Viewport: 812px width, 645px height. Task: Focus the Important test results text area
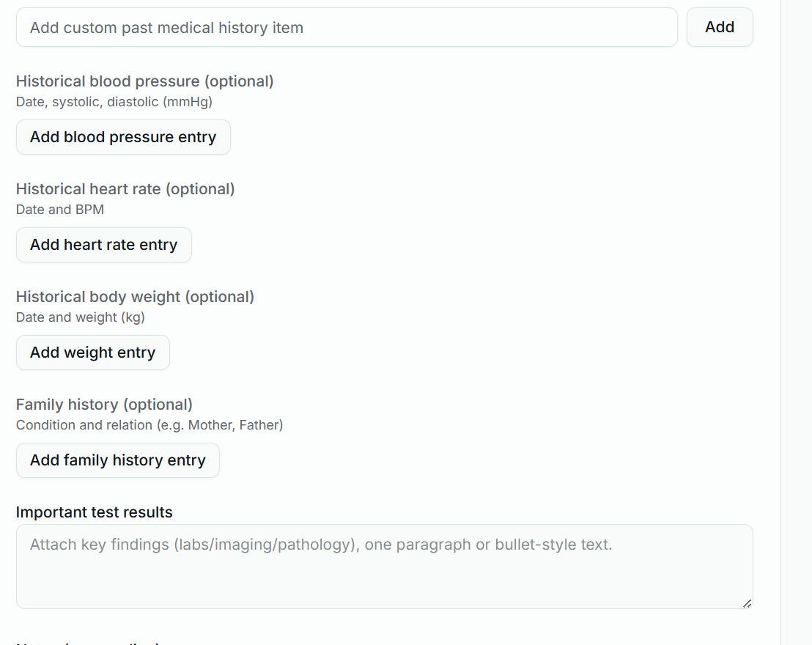point(384,567)
